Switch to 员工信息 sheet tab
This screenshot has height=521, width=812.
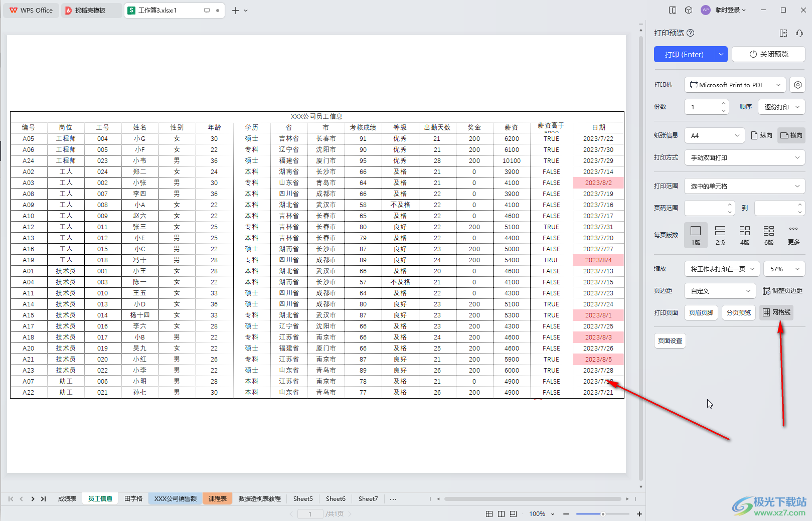point(100,499)
